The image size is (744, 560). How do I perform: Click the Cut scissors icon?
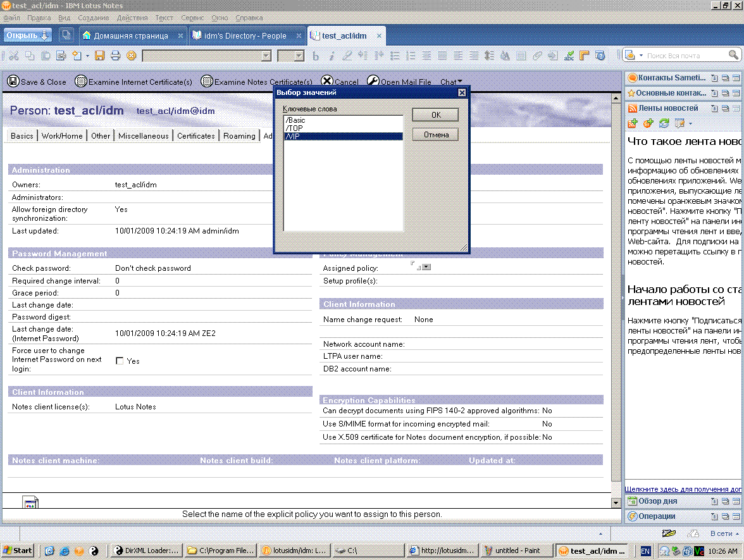[14, 56]
